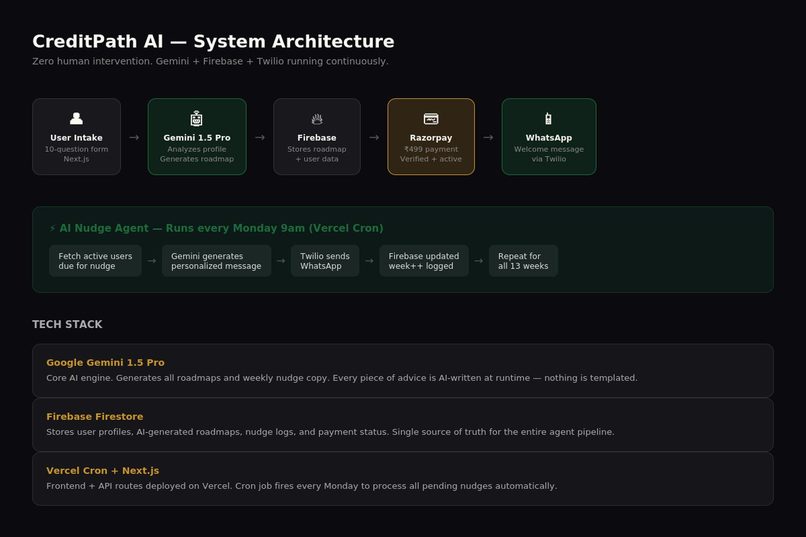Click the robot icon above Gemini 1.5 Pro
Viewport: 806px width, 537px height.
point(196,119)
